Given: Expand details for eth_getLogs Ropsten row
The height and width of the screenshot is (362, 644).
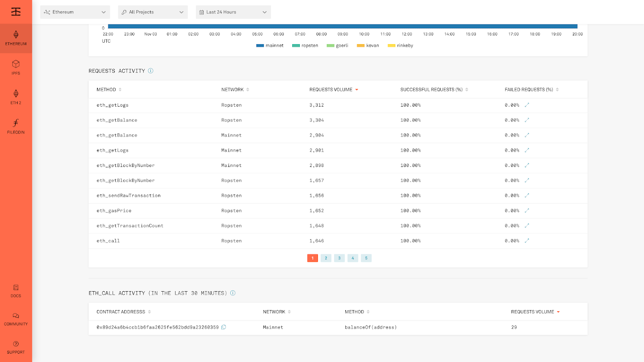Looking at the screenshot, I should click(527, 105).
